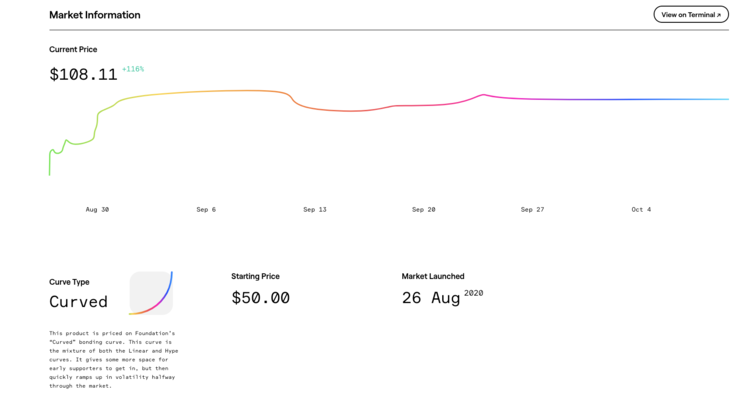Select the Sep 20 date on chart axis
The image size is (750, 399).
[x=424, y=210]
